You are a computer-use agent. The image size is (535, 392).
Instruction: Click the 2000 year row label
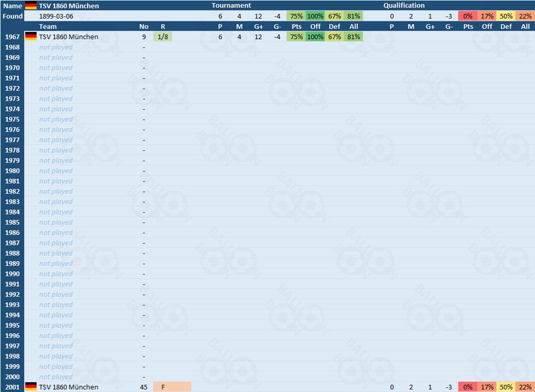tap(12, 377)
